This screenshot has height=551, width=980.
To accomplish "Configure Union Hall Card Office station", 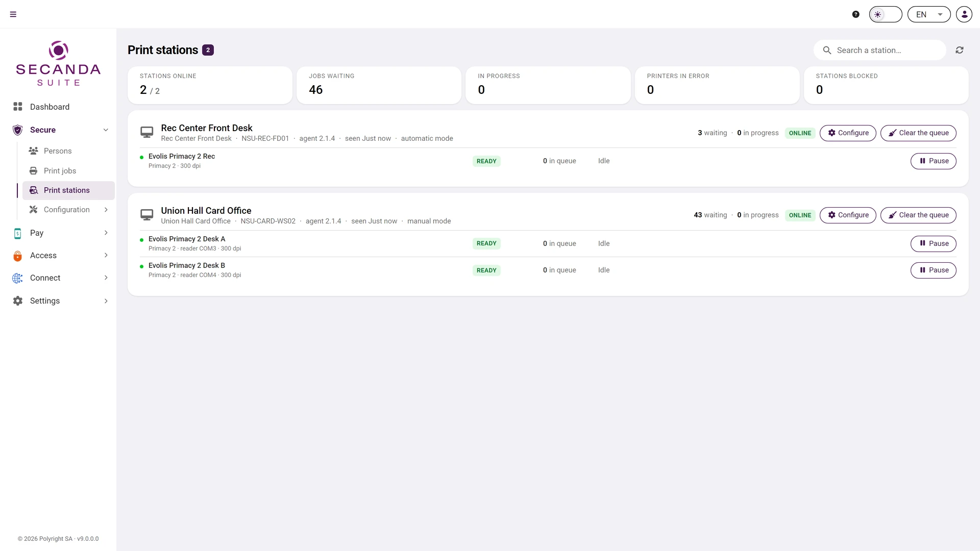I will tap(848, 215).
